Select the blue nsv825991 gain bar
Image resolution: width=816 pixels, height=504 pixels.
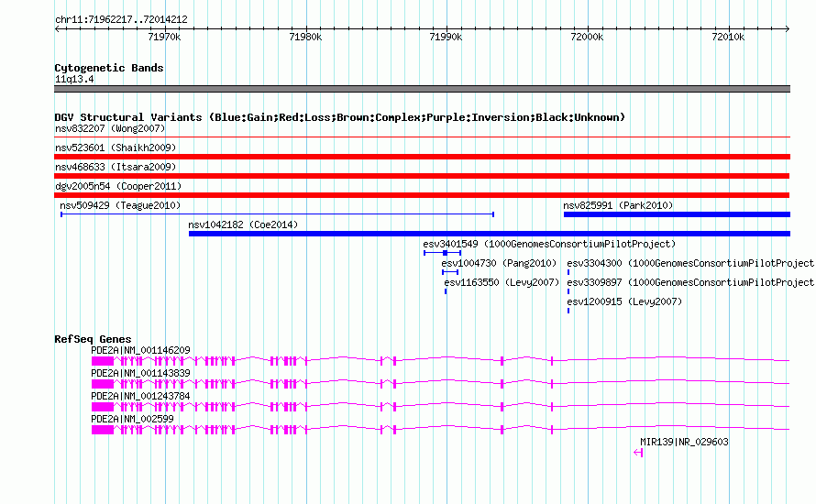click(677, 214)
